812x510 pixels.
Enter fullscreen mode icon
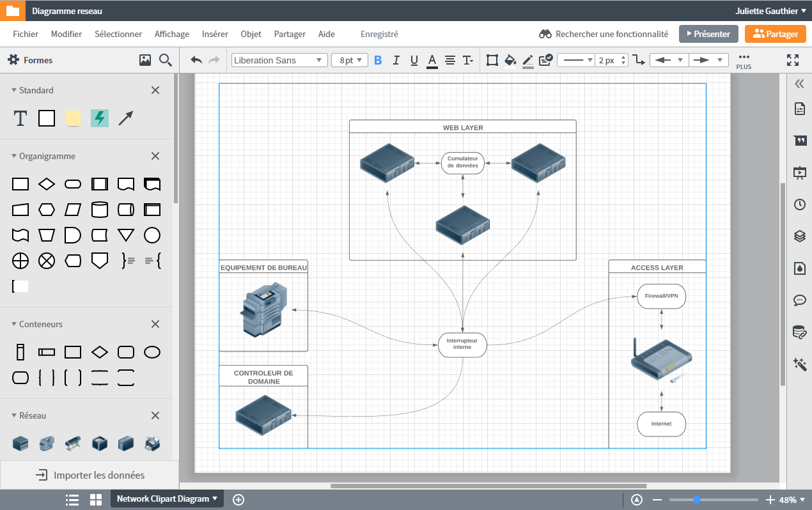click(793, 60)
